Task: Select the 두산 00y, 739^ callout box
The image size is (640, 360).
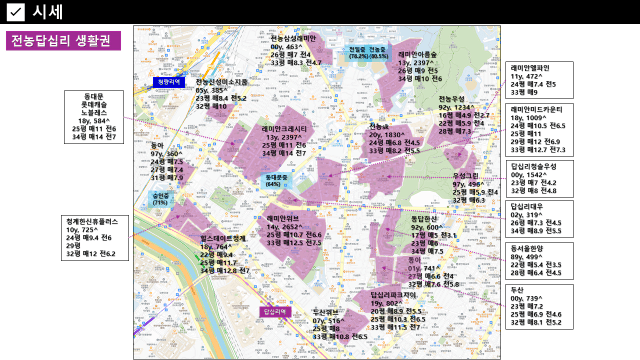Action: (539, 307)
